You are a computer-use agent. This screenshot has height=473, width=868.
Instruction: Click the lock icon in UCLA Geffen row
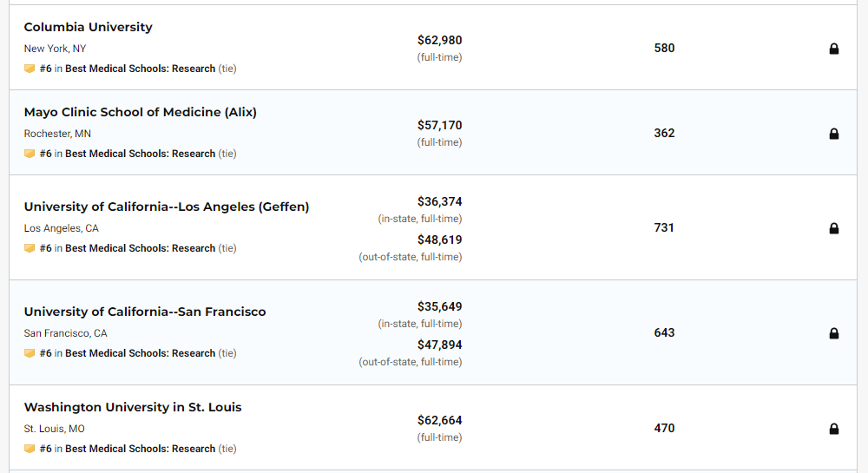[834, 228]
